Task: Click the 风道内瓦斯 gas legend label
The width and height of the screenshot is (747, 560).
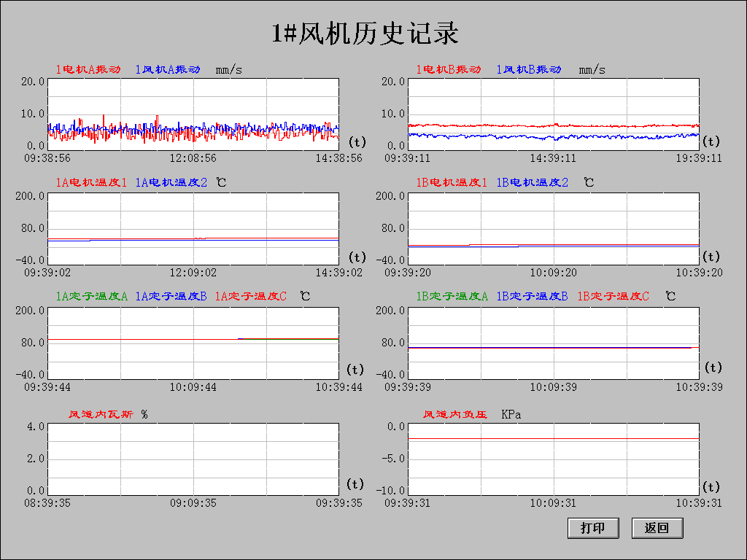Action: [x=101, y=414]
